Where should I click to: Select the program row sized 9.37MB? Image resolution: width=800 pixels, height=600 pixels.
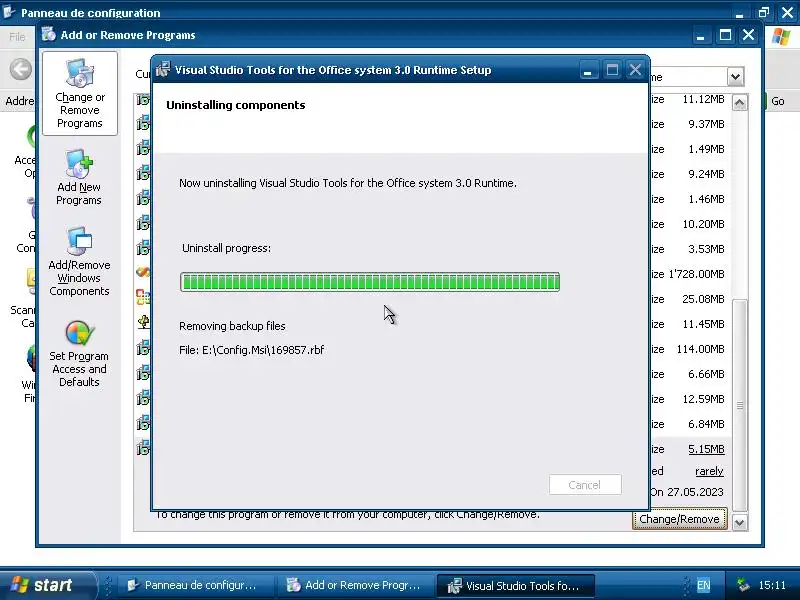(x=434, y=124)
